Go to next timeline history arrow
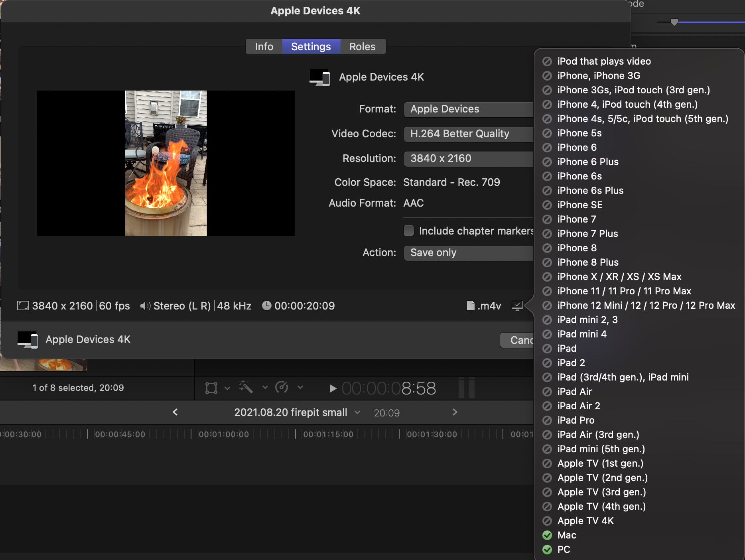Image resolution: width=745 pixels, height=560 pixels. click(x=455, y=412)
